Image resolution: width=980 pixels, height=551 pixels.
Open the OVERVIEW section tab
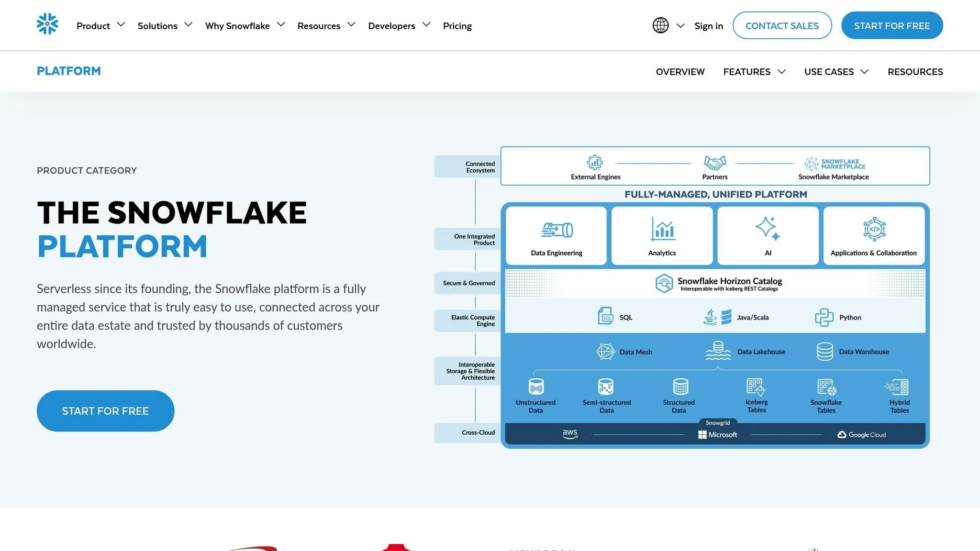click(680, 72)
